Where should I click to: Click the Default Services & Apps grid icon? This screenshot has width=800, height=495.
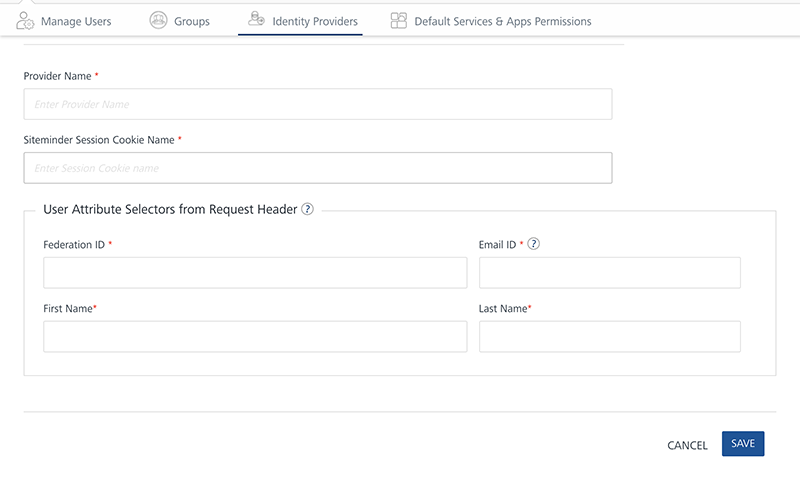click(398, 20)
